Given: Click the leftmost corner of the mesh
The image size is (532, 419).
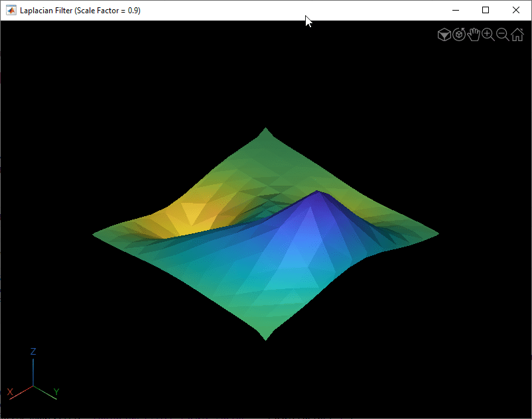Looking at the screenshot, I should click(95, 234).
